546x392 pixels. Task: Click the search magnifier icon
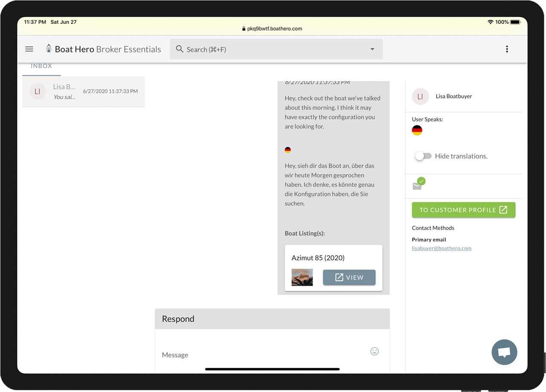click(180, 49)
